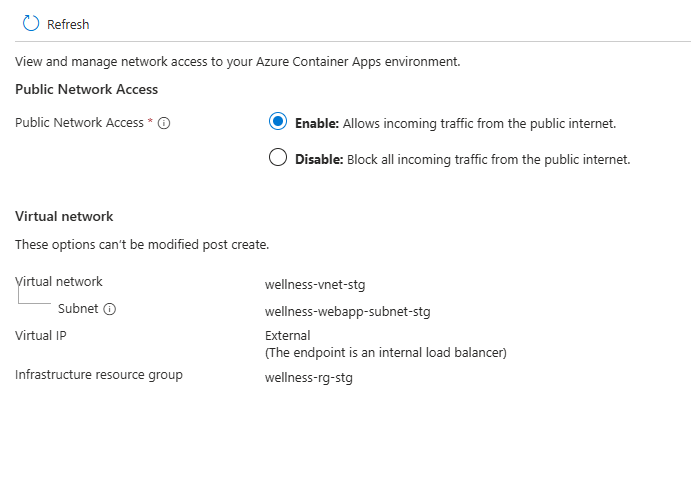691x477 pixels.
Task: Select the Disable public network radio button
Action: tap(278, 157)
